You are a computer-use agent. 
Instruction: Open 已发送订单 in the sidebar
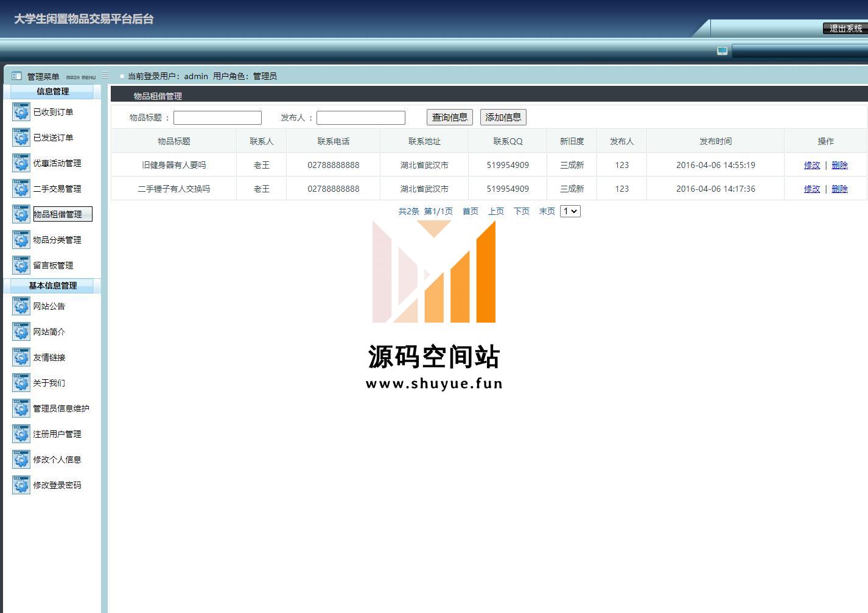point(53,138)
